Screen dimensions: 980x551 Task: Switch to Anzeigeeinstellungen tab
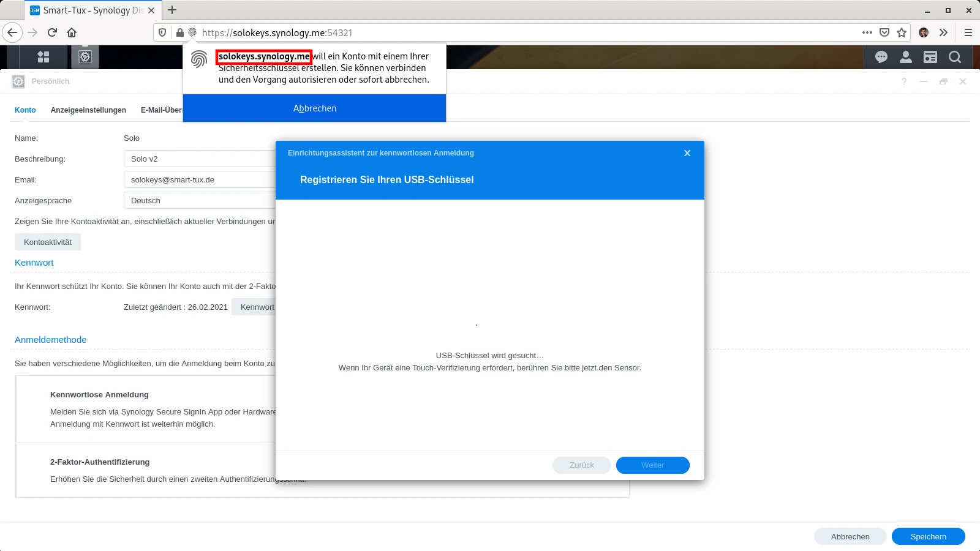[x=88, y=110]
